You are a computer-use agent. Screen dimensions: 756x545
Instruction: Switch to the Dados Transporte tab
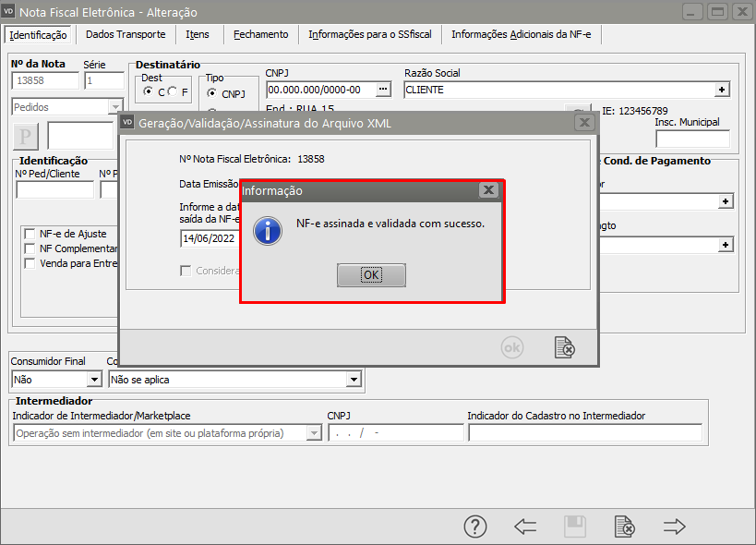click(x=126, y=34)
